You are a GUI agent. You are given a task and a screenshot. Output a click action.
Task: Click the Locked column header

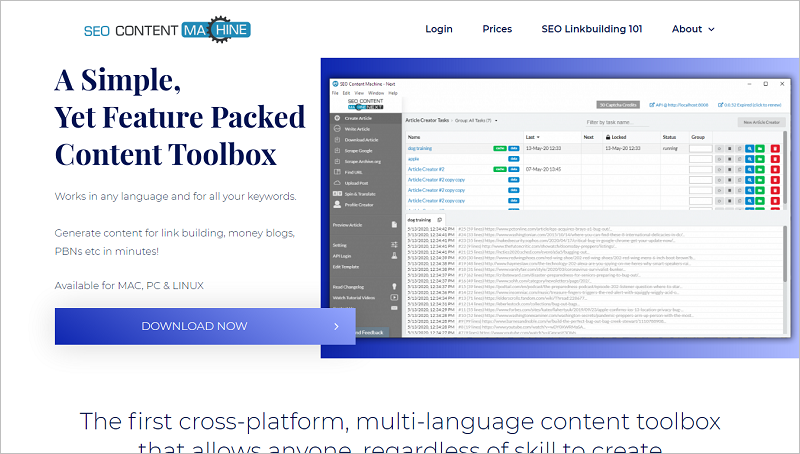pyautogui.click(x=616, y=137)
